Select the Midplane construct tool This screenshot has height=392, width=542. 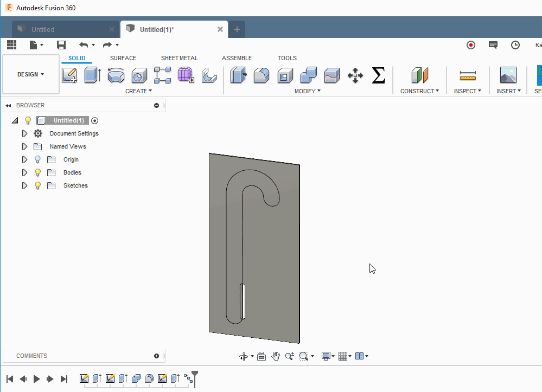420,75
